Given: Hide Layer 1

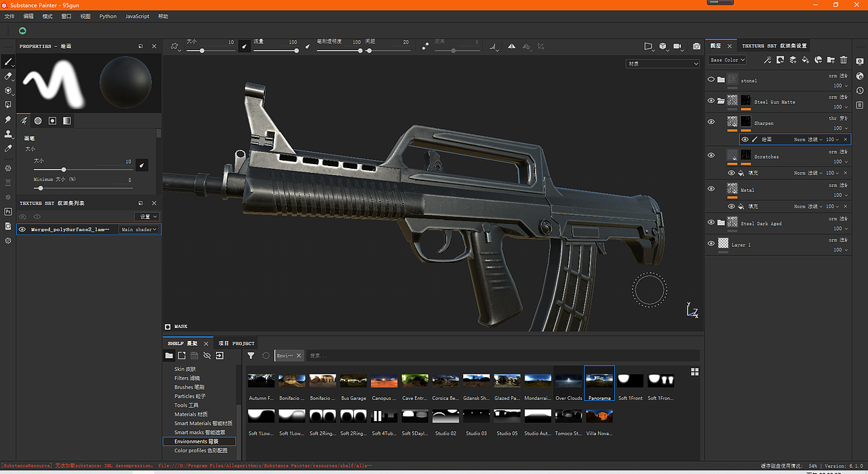Looking at the screenshot, I should point(711,243).
